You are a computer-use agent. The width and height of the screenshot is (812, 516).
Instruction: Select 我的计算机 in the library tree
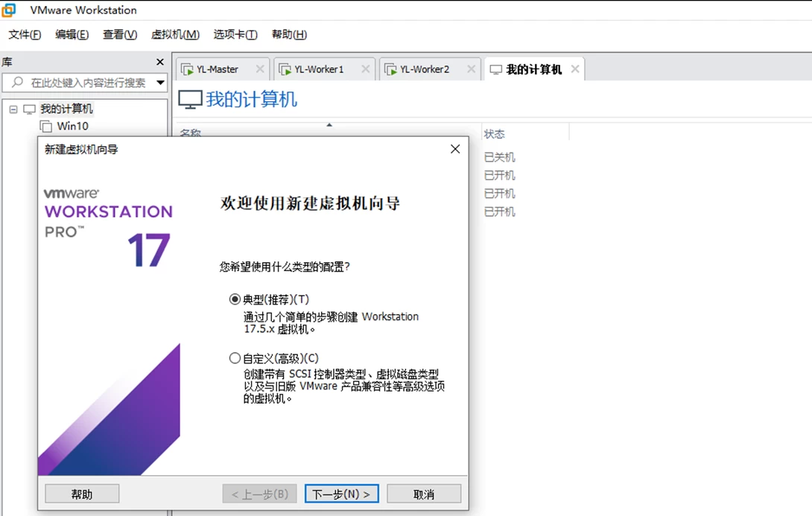[x=67, y=109]
